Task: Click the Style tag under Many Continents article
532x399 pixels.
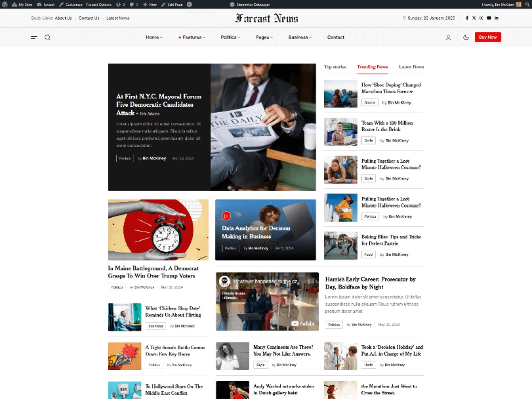Action: coord(260,365)
